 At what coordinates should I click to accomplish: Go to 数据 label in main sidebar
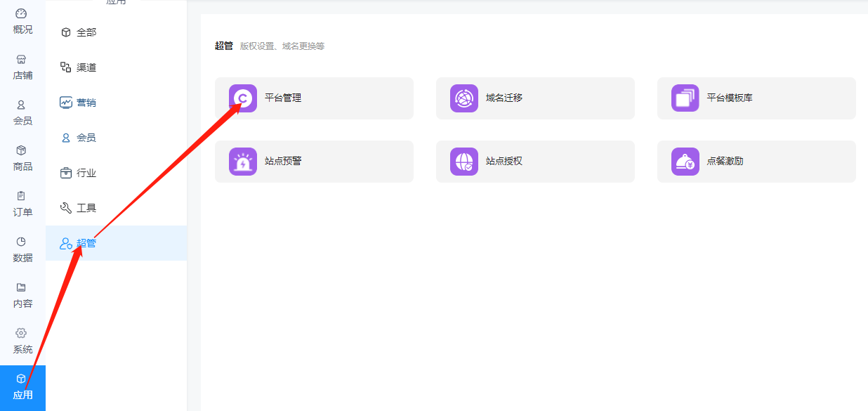(x=22, y=258)
